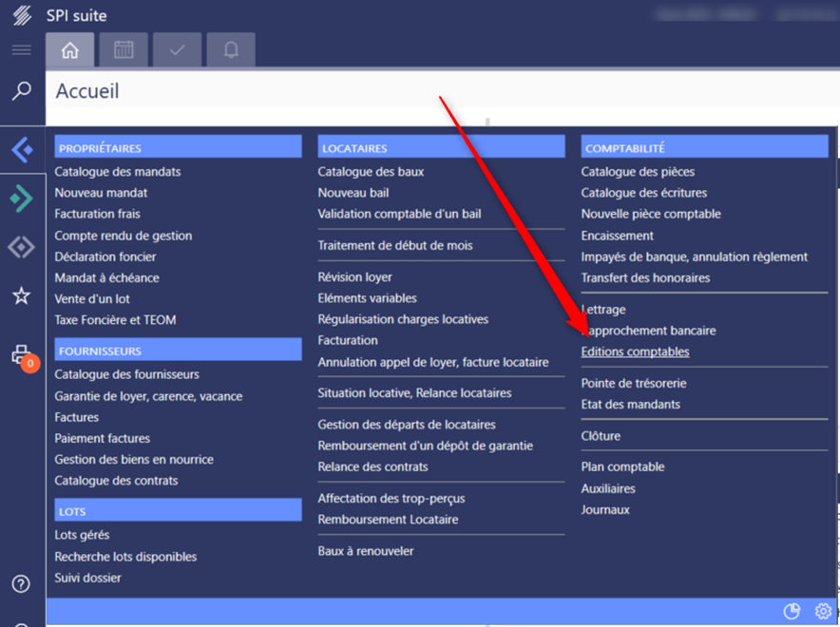The height and width of the screenshot is (627, 840).
Task: Open Catalogue des baux
Action: (371, 172)
